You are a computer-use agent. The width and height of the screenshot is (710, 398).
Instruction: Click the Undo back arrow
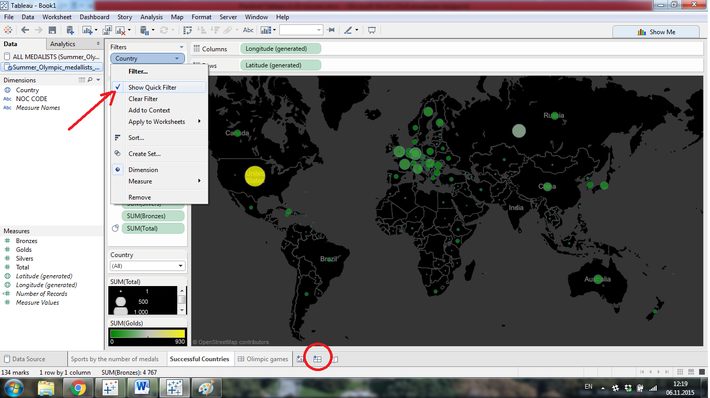(25, 30)
